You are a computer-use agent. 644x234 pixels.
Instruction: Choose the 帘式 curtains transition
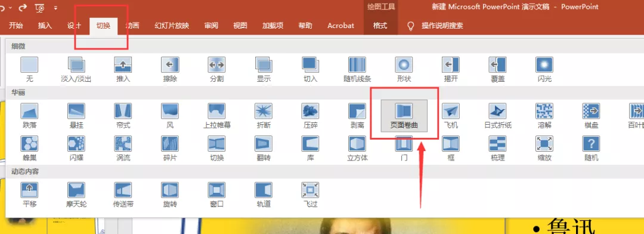pos(123,116)
